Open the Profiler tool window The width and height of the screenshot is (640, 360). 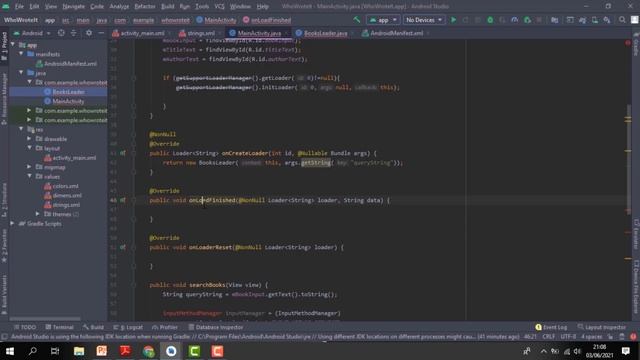pyautogui.click(x=165, y=327)
